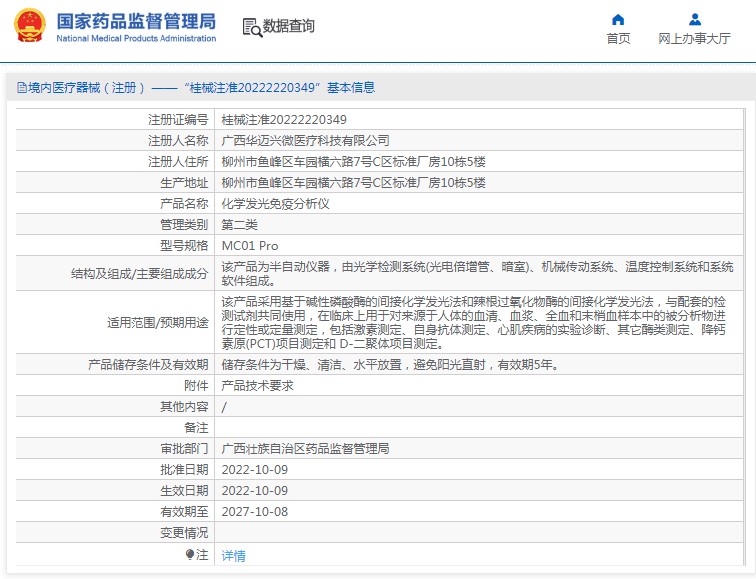Image resolution: width=756 pixels, height=579 pixels.
Task: Open the 产品技术要求 attachment
Action: click(x=257, y=386)
